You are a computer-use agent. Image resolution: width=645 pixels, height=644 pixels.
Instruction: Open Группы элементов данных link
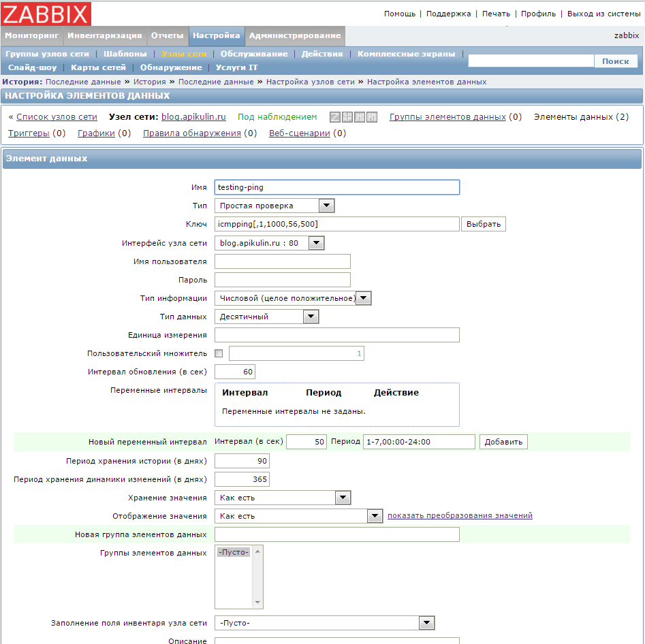pos(447,117)
